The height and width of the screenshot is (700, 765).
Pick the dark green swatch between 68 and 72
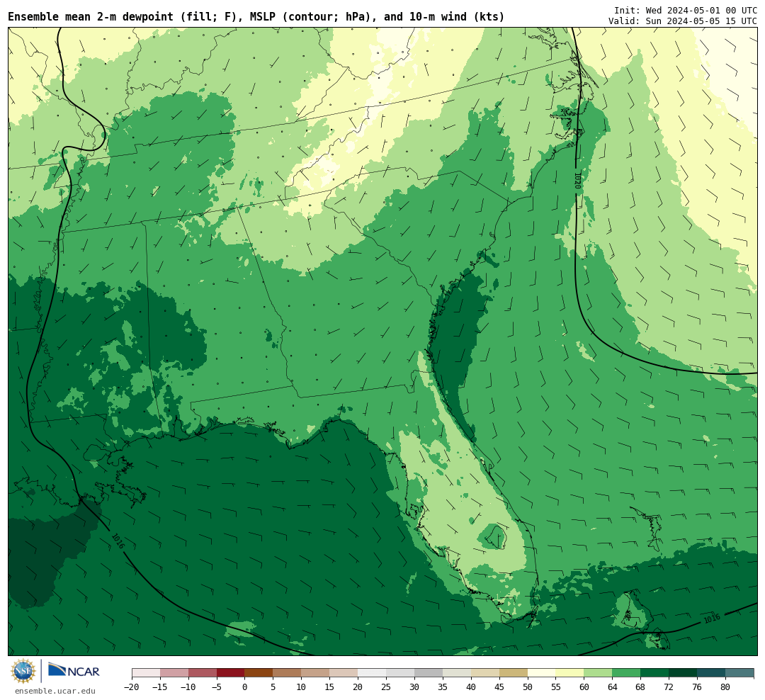(x=654, y=673)
